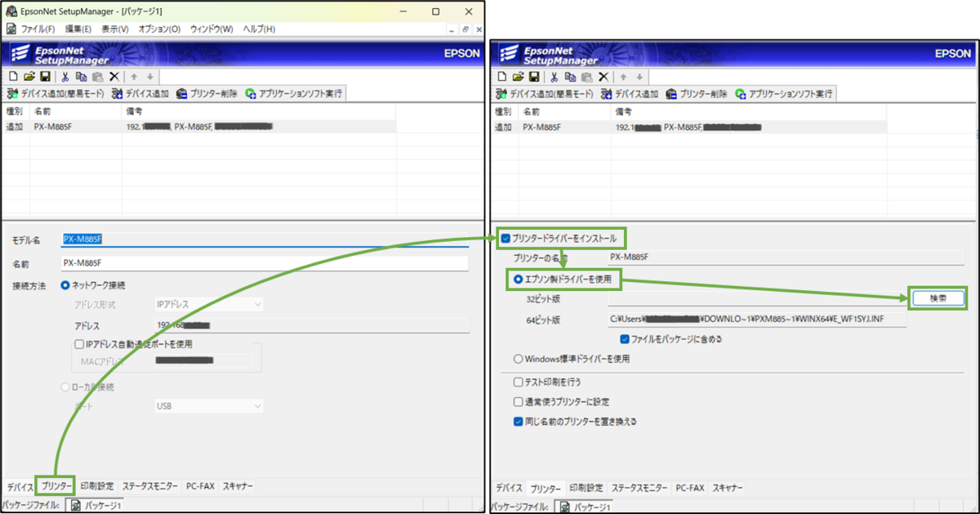Viewport: 980px width, 514px height.
Task: Toggle IPアドレス自動追従ポートを使用 checkbox
Action: click(79, 344)
